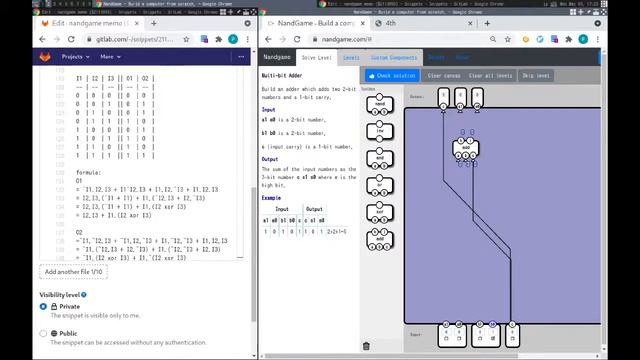The image size is (640, 360).
Task: Open profile avatar in NandGame window
Action: pos(583,39)
